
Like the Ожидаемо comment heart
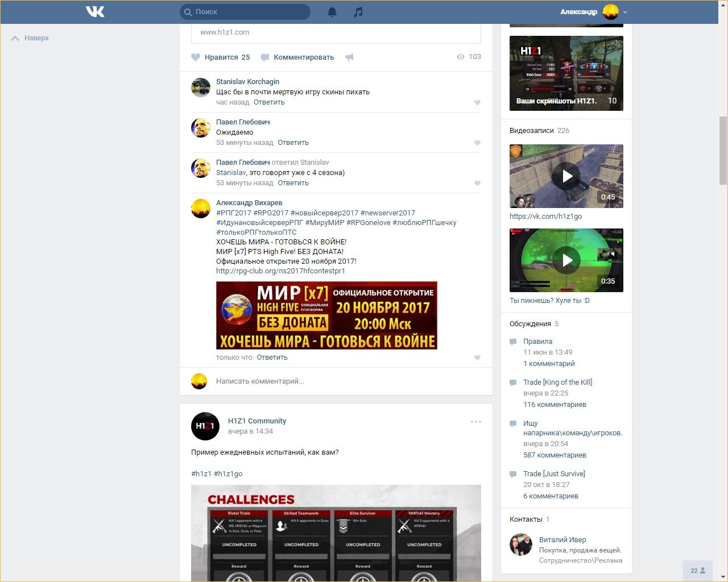[477, 143]
